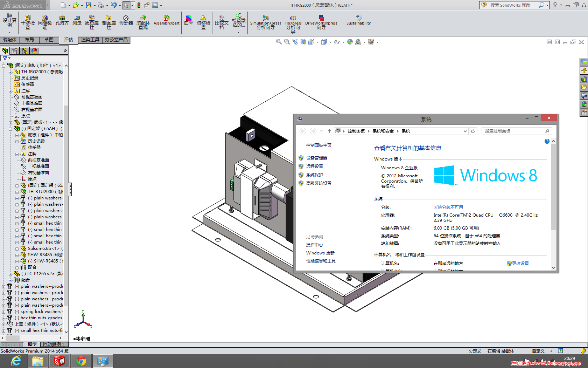Start the SimulationXpress analysis wizard
The image size is (588, 368).
pos(266,22)
